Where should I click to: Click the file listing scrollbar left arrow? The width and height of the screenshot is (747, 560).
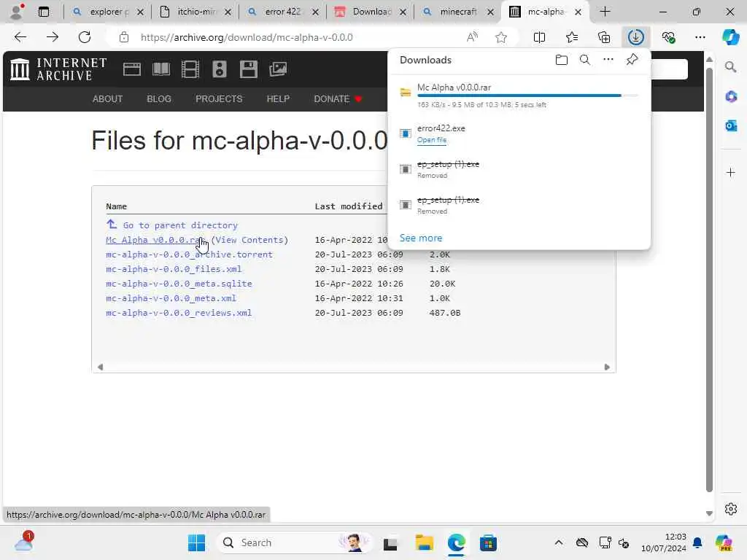(x=100, y=367)
